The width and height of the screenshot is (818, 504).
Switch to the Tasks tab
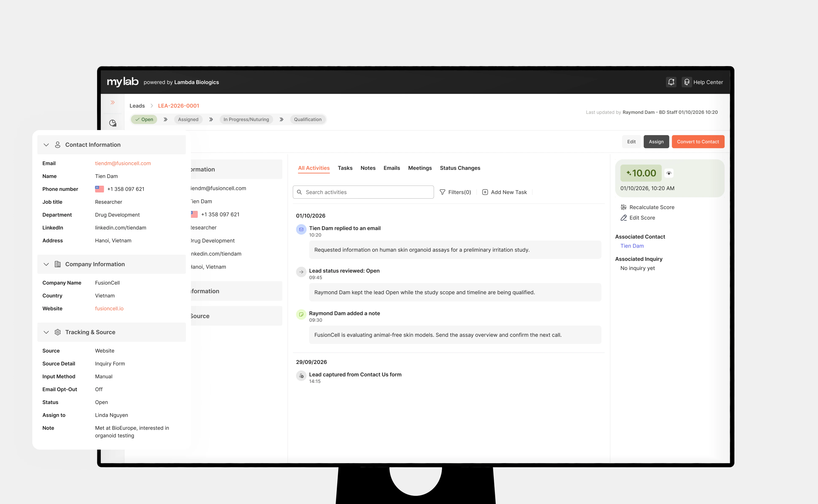[x=345, y=168]
